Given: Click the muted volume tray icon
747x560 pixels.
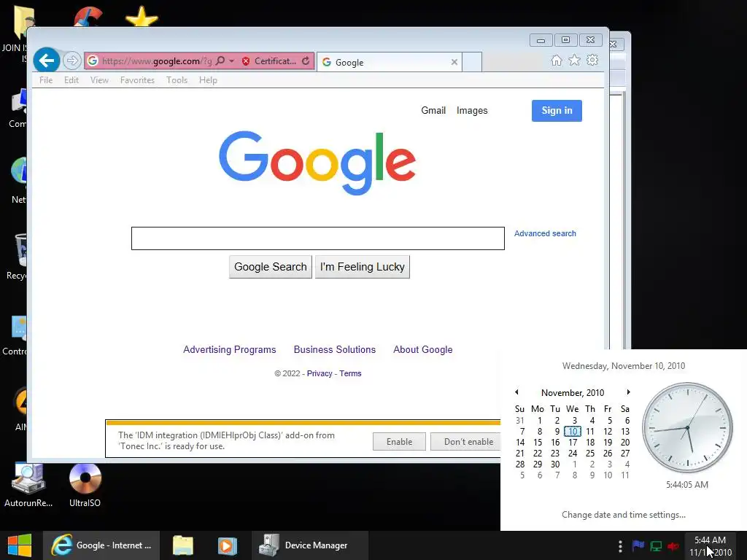Looking at the screenshot, I should 673,546.
